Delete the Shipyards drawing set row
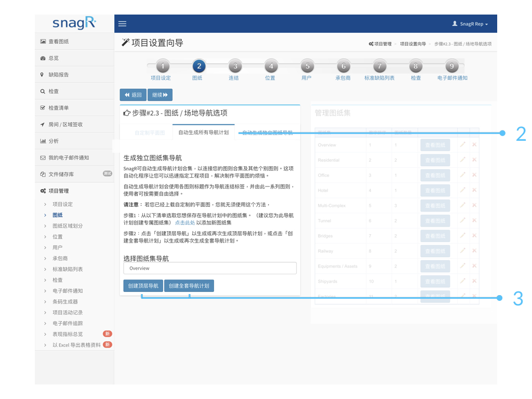The height and width of the screenshot is (399, 532). point(474,281)
